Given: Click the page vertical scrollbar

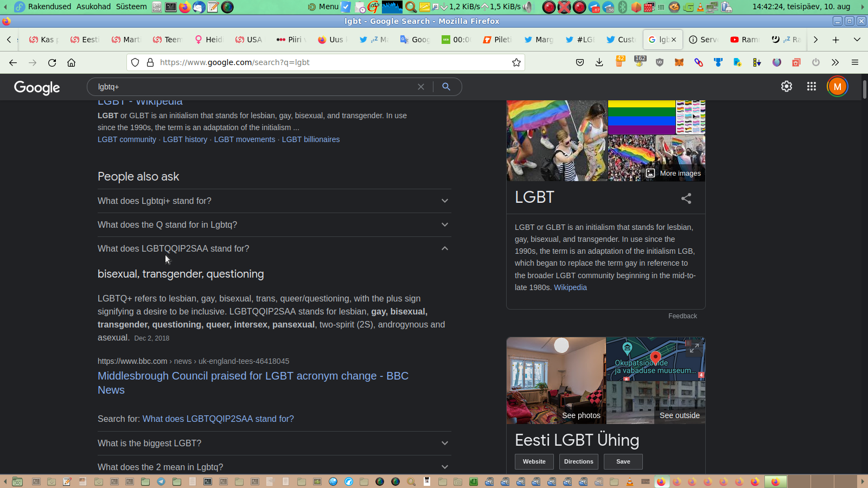Looking at the screenshot, I should (x=865, y=89).
